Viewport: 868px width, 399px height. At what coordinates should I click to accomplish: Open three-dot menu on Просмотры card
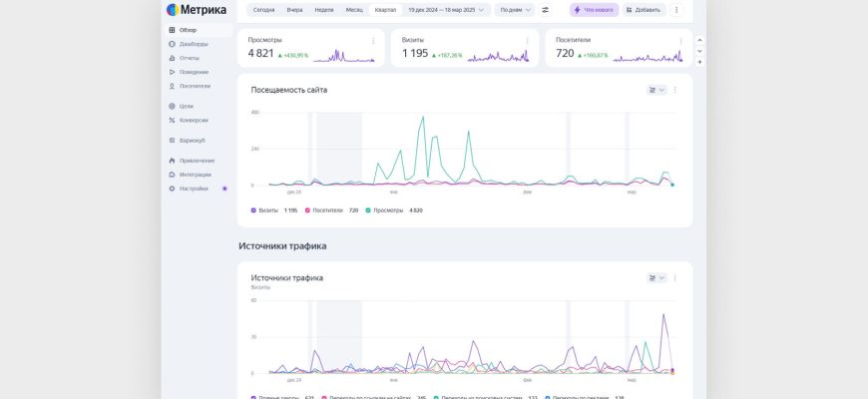[x=374, y=41]
